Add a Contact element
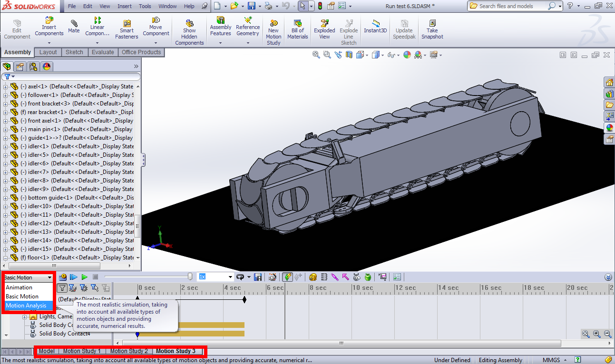The height and width of the screenshot is (364, 615). (356, 277)
